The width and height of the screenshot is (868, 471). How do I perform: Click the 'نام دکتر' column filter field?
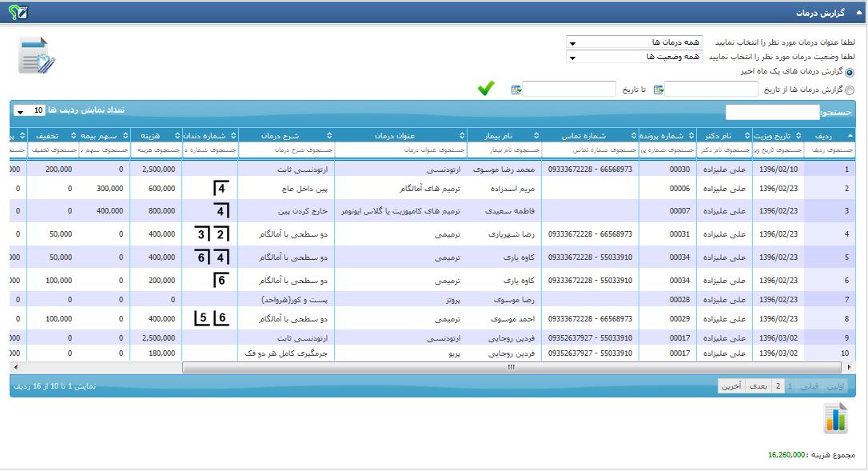724,150
